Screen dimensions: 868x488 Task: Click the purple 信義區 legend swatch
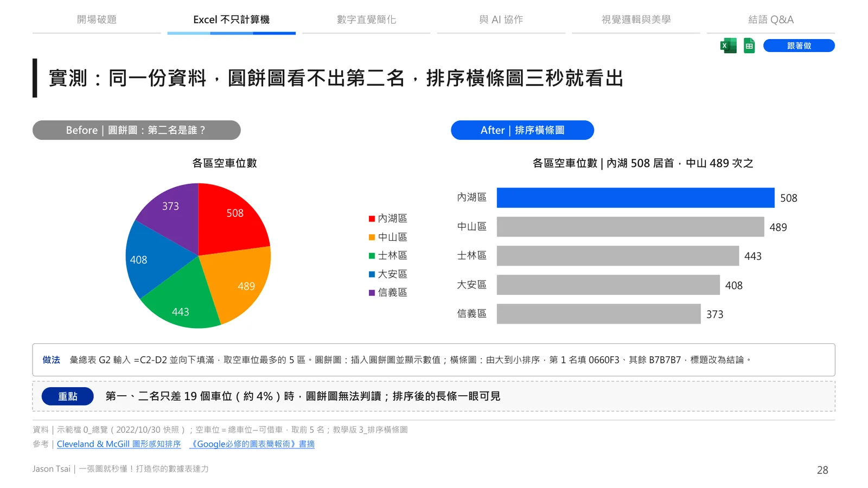click(x=372, y=293)
